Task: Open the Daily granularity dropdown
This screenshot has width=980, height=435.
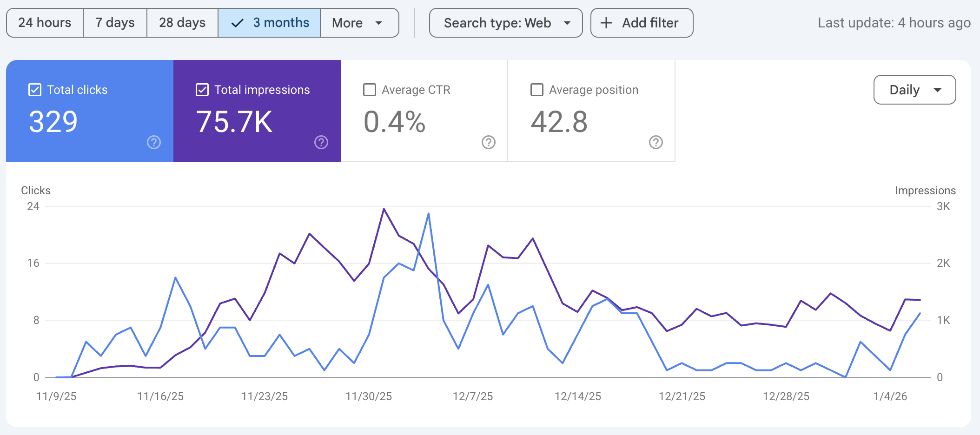Action: pos(914,90)
